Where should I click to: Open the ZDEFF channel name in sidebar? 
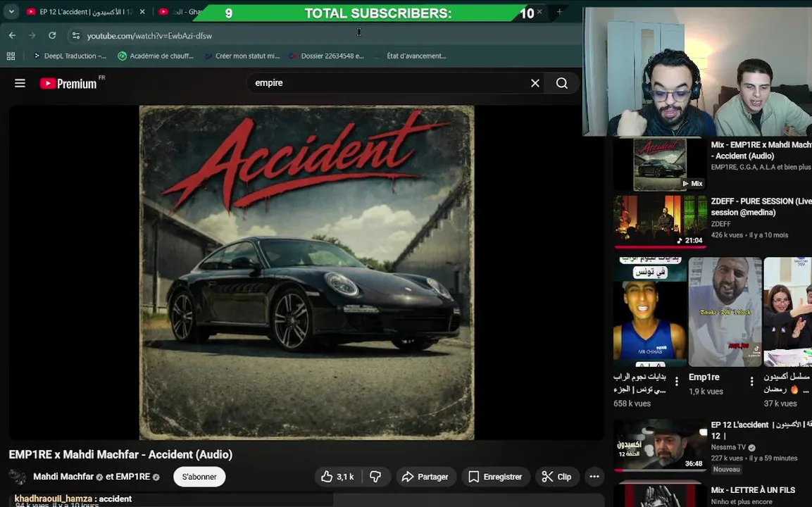[x=721, y=224]
